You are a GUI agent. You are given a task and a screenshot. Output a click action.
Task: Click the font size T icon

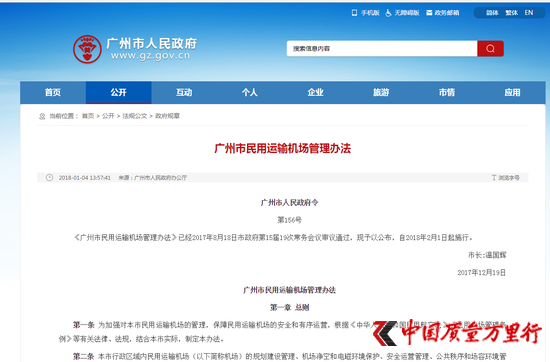(x=494, y=177)
